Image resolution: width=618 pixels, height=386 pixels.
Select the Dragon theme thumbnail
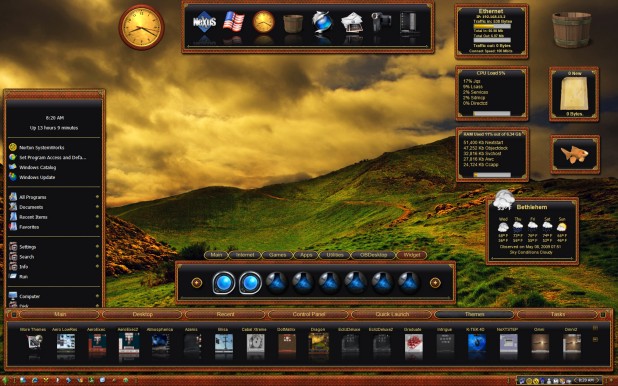click(318, 342)
